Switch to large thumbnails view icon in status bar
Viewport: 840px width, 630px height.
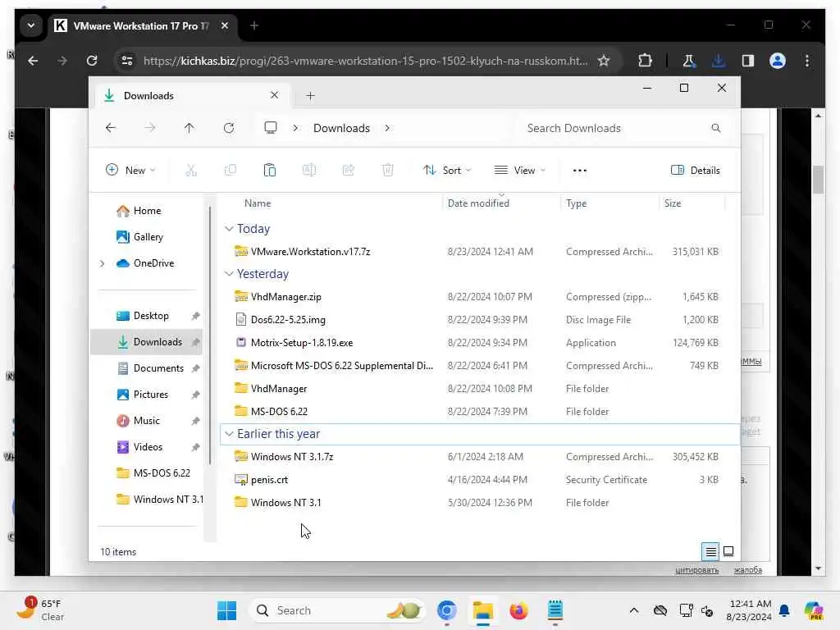(728, 551)
